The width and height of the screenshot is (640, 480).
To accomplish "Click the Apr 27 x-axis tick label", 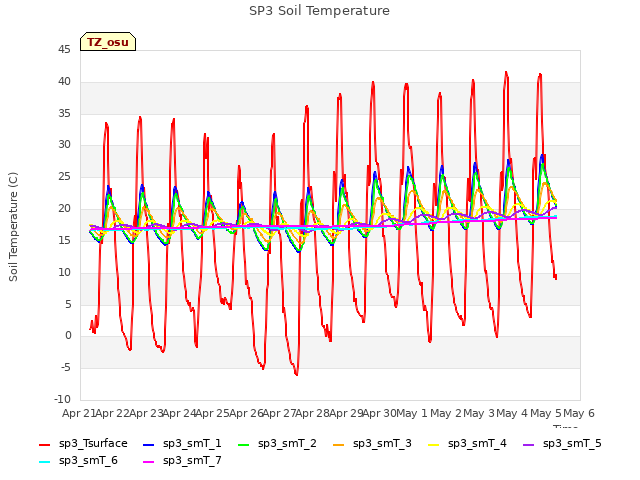I will (279, 413).
